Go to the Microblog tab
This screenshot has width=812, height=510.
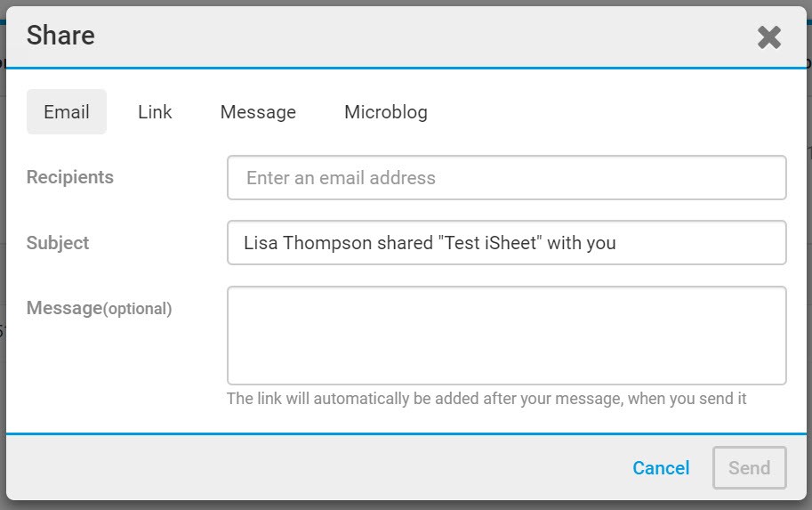click(386, 112)
